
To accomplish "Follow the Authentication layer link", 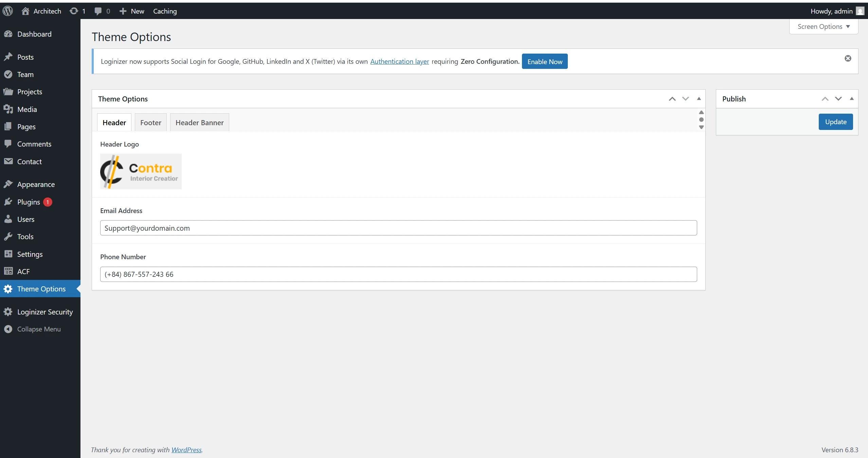I will click(x=399, y=61).
